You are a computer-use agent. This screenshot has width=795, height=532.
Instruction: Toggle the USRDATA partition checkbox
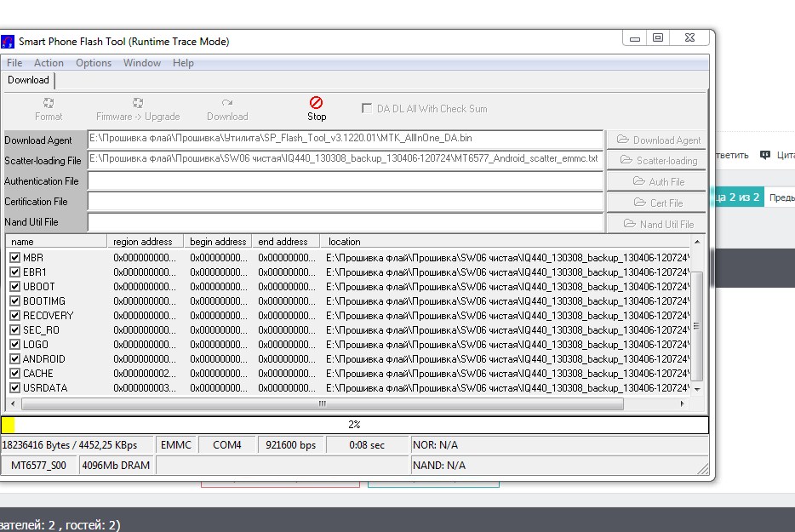point(14,387)
